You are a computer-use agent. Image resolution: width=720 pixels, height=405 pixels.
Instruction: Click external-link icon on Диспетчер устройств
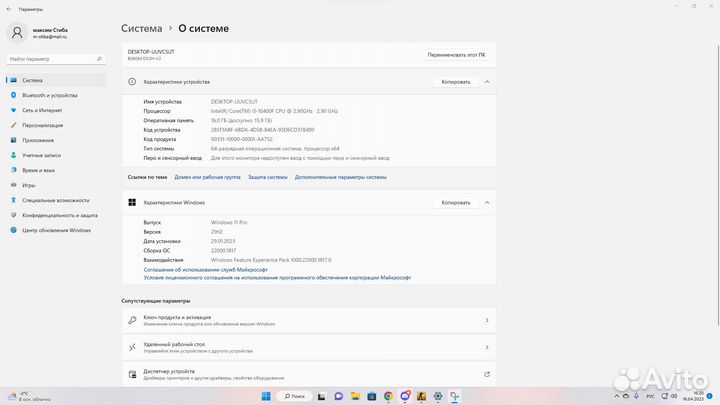pos(487,374)
